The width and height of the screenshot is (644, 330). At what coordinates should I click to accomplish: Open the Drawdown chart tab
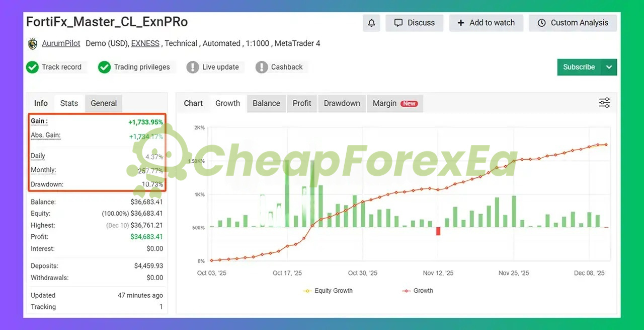(342, 103)
